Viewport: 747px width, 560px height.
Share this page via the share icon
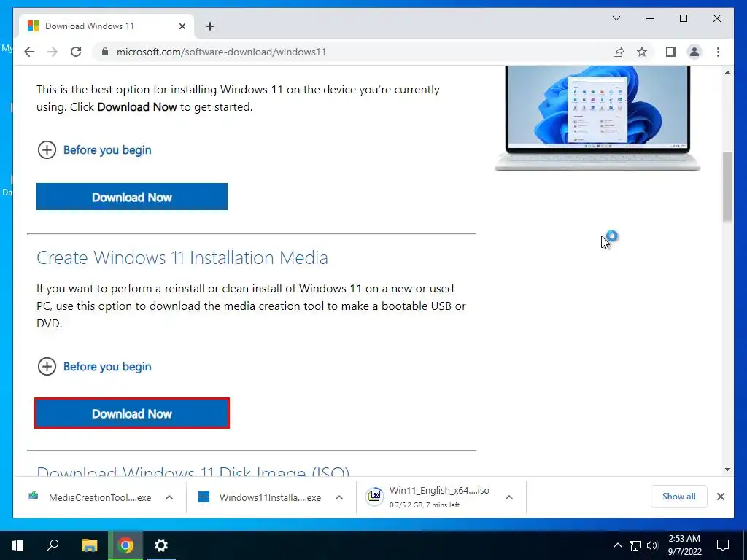(x=619, y=52)
